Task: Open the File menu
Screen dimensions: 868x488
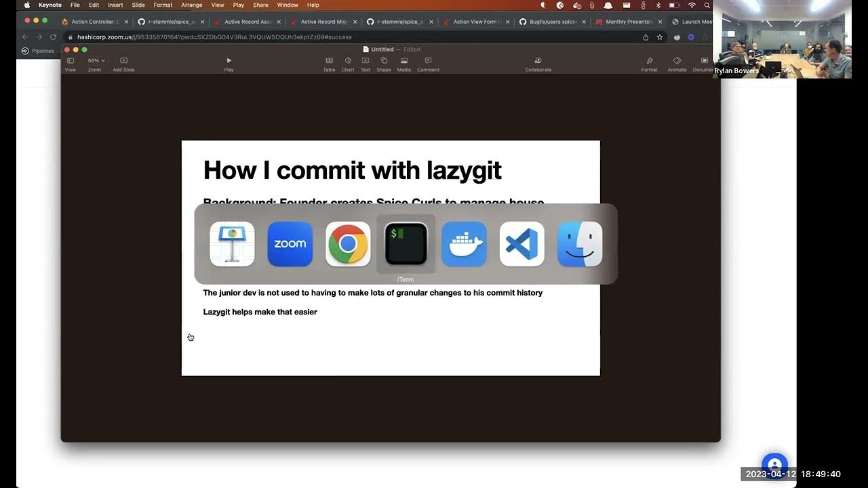Action: click(x=75, y=5)
